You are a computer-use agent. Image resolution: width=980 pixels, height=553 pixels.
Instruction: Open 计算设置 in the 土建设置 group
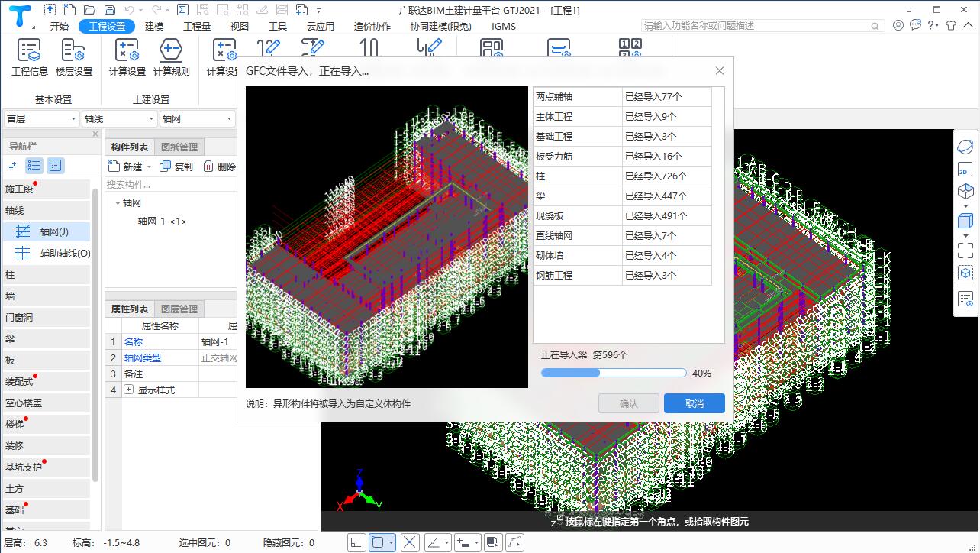[127, 58]
